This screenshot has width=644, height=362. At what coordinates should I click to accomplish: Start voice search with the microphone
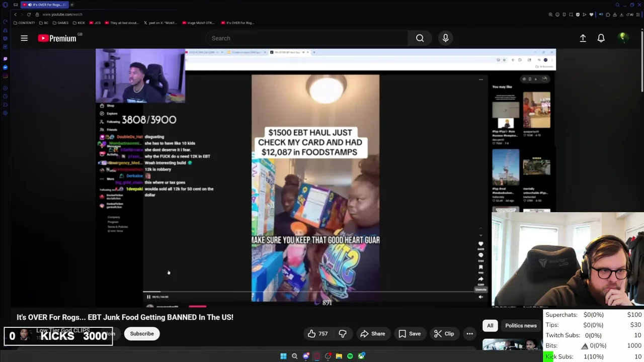coord(445,38)
